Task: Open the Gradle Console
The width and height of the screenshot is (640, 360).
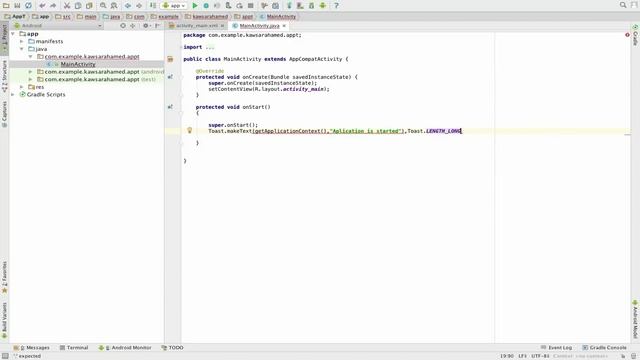Action: [x=604, y=347]
